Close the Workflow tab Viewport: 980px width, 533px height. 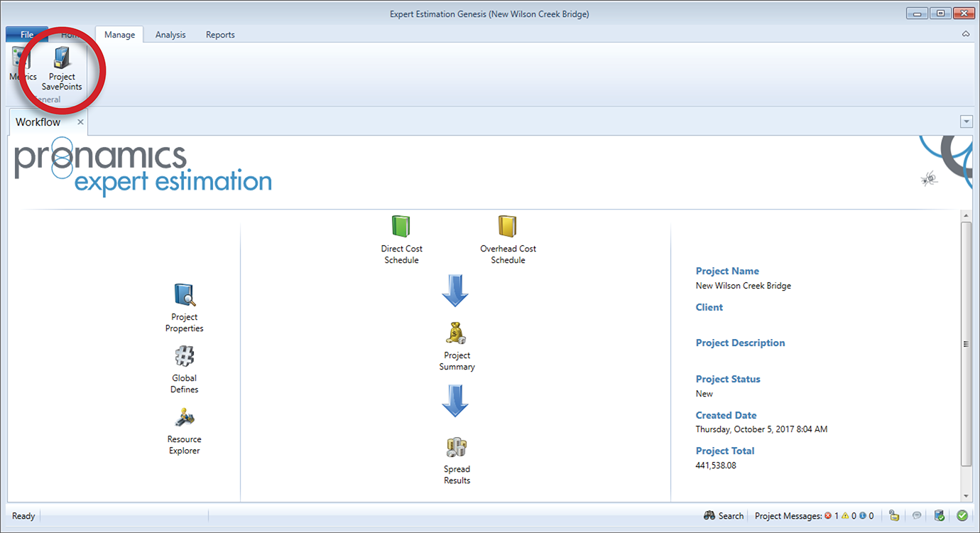(80, 122)
